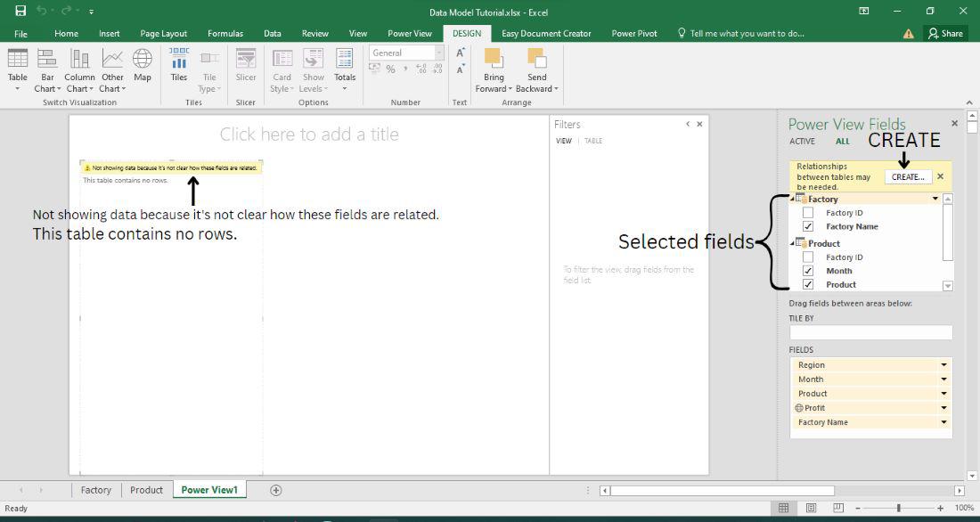
Task: Click the Send Backward arrange icon
Action: pos(537,60)
